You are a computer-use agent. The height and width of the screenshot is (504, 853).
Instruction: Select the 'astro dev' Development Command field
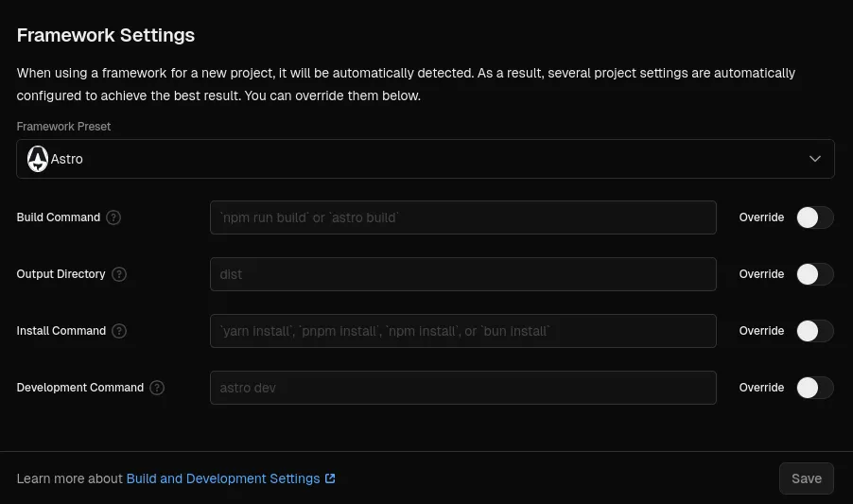point(462,388)
